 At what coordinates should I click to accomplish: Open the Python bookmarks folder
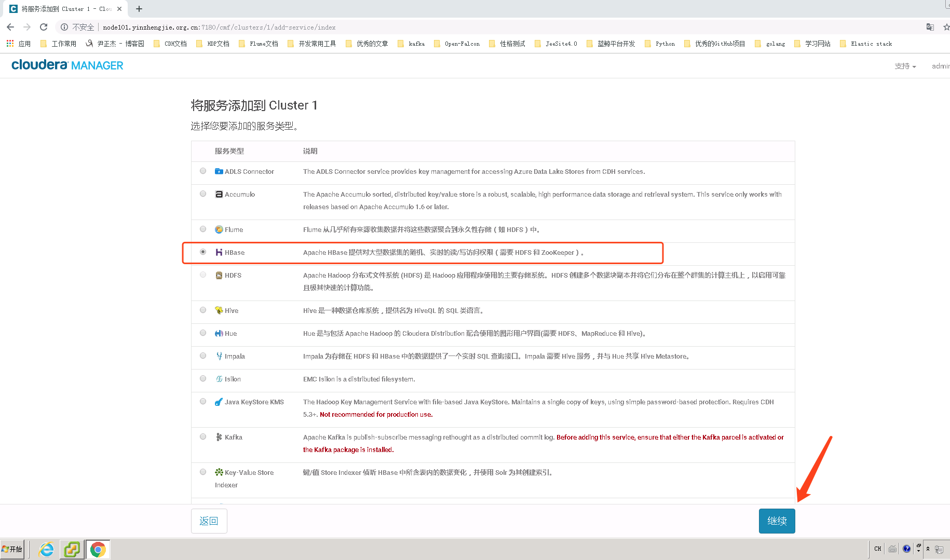click(x=659, y=44)
